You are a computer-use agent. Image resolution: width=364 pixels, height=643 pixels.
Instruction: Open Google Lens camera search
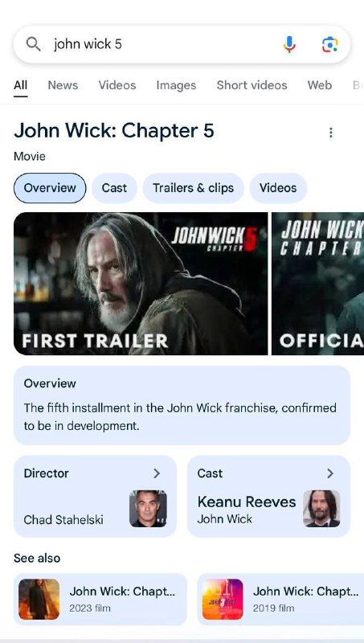[x=329, y=44]
